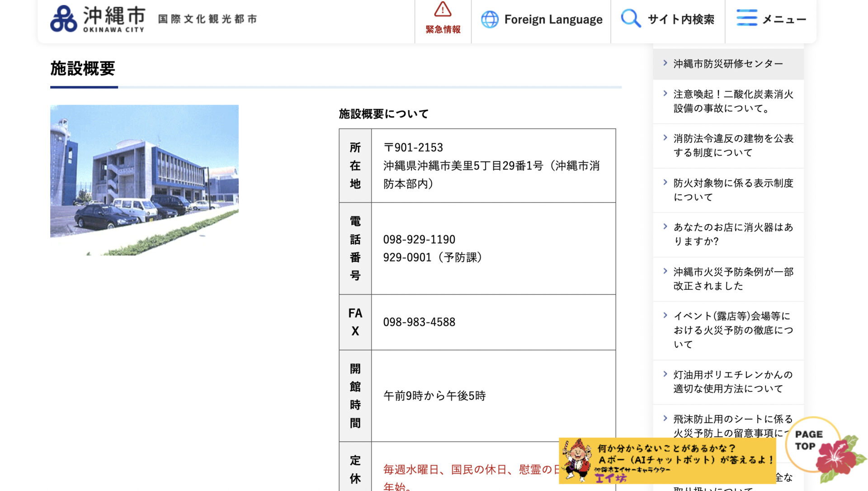This screenshot has width=868, height=491.
Task: Open 防火対象物に係る表示制度について link
Action: (x=733, y=190)
